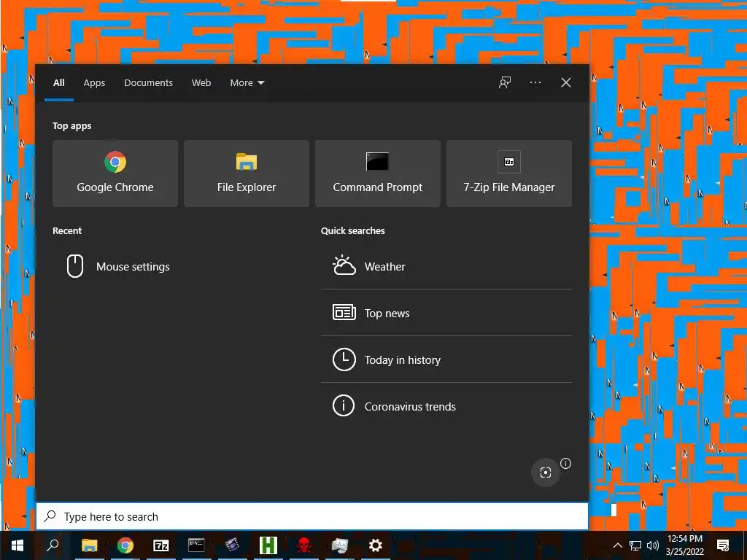Viewport: 747px width, 560px height.
Task: Switch to the Apps tab
Action: pyautogui.click(x=94, y=83)
